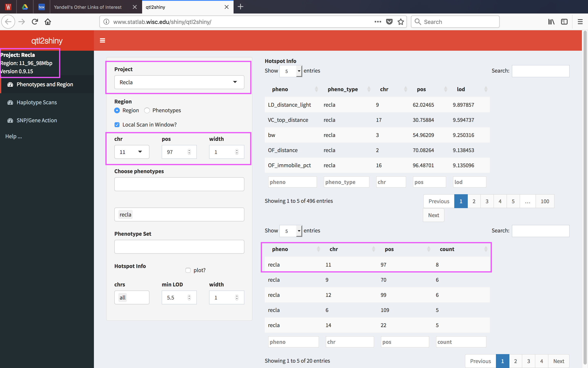588x368 pixels.
Task: Click the Hotspot Info Search field
Action: tap(540, 71)
